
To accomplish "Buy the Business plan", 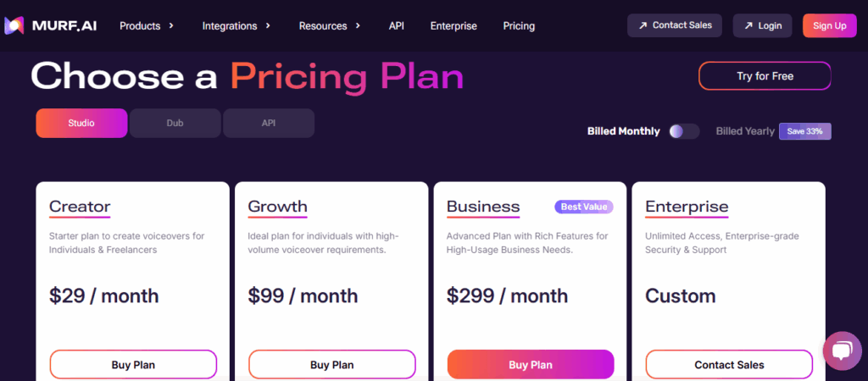I will (x=531, y=365).
